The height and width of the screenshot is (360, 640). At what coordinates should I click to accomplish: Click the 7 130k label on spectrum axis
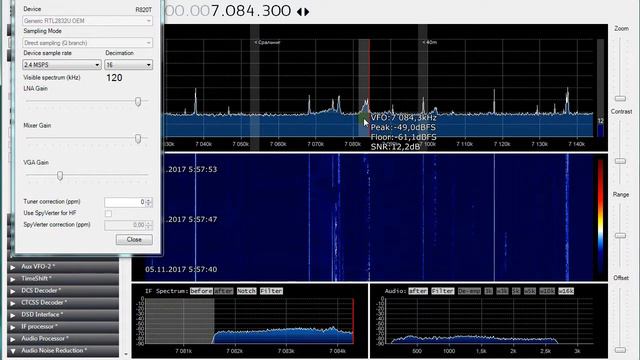(x=539, y=144)
